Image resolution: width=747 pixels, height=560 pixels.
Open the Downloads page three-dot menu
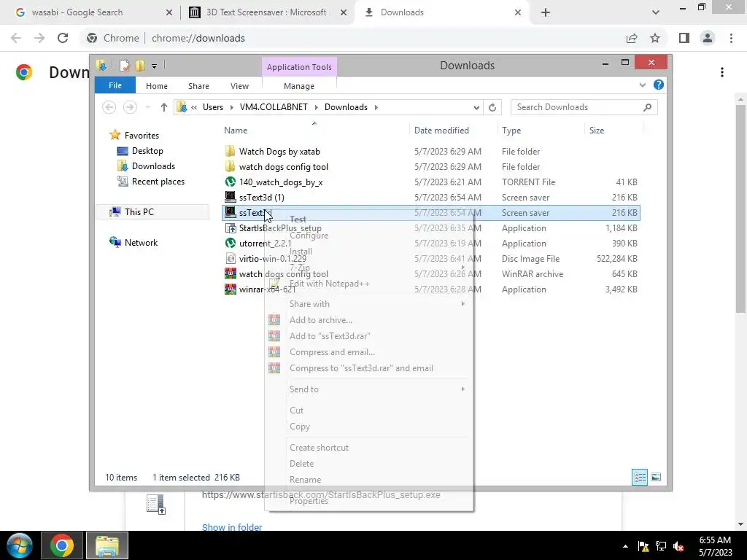coord(722,72)
